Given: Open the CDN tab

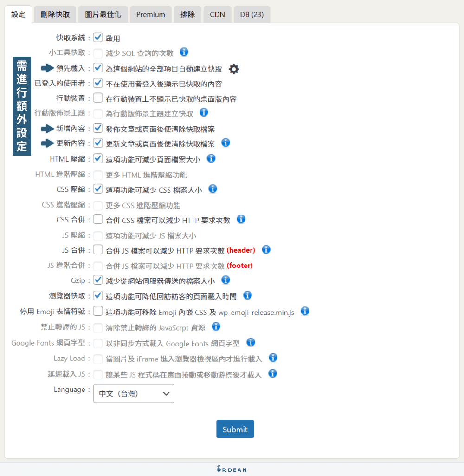Looking at the screenshot, I should (x=217, y=14).
